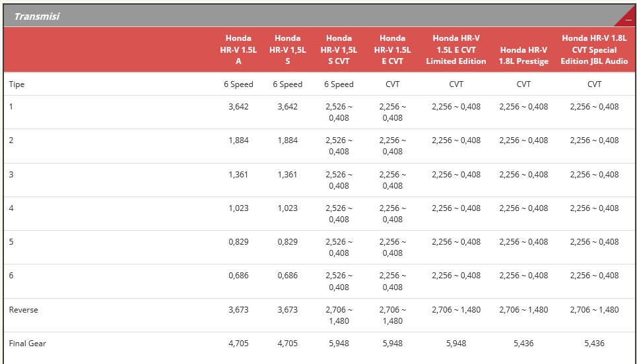Click 2,526 ~ 0,408 in row 6

(x=339, y=281)
